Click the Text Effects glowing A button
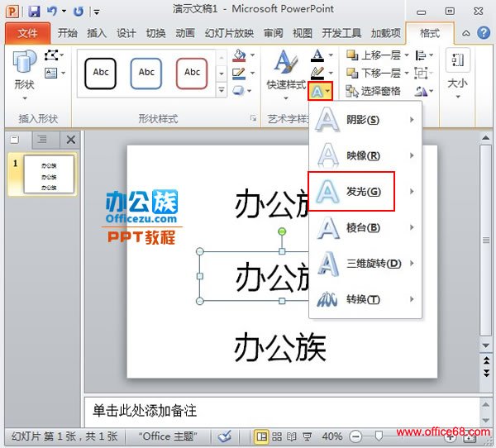 (321, 91)
